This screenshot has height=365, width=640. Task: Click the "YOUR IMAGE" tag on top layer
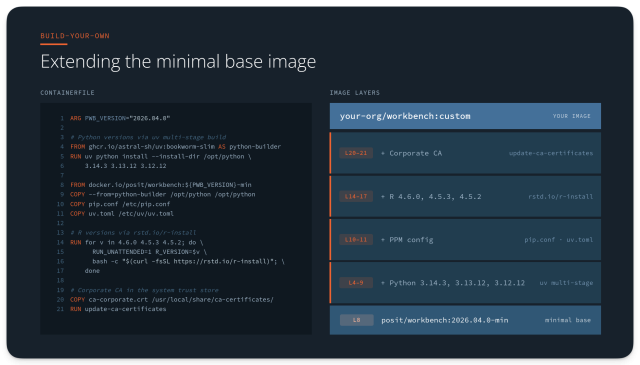(571, 116)
